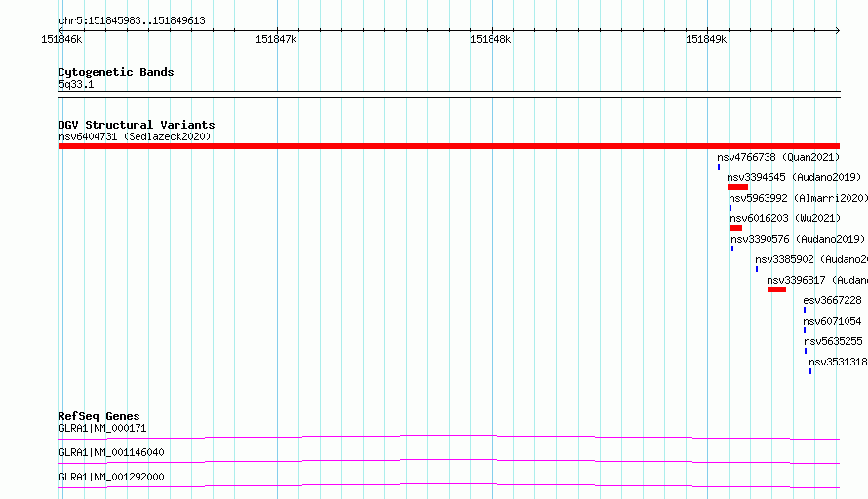Screen dimensions: 868x499
Task: Click the blue nsv5963992 variant marker
Action: point(730,208)
